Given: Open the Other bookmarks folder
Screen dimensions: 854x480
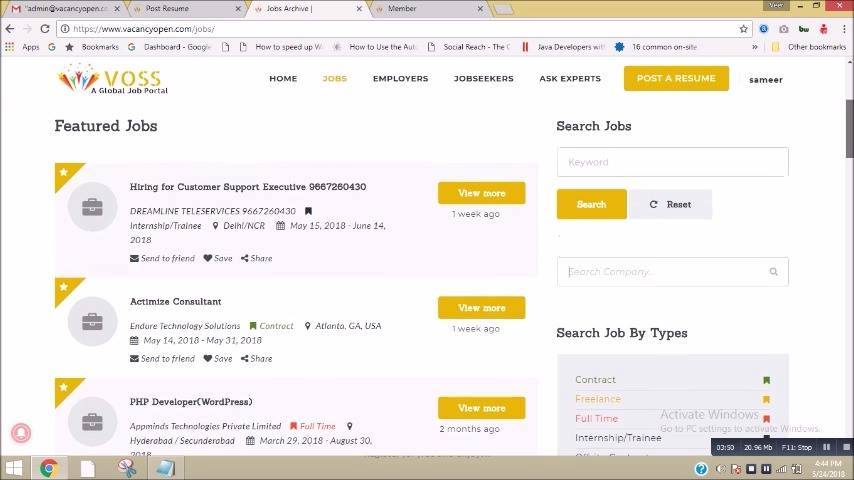Looking at the screenshot, I should coord(809,47).
